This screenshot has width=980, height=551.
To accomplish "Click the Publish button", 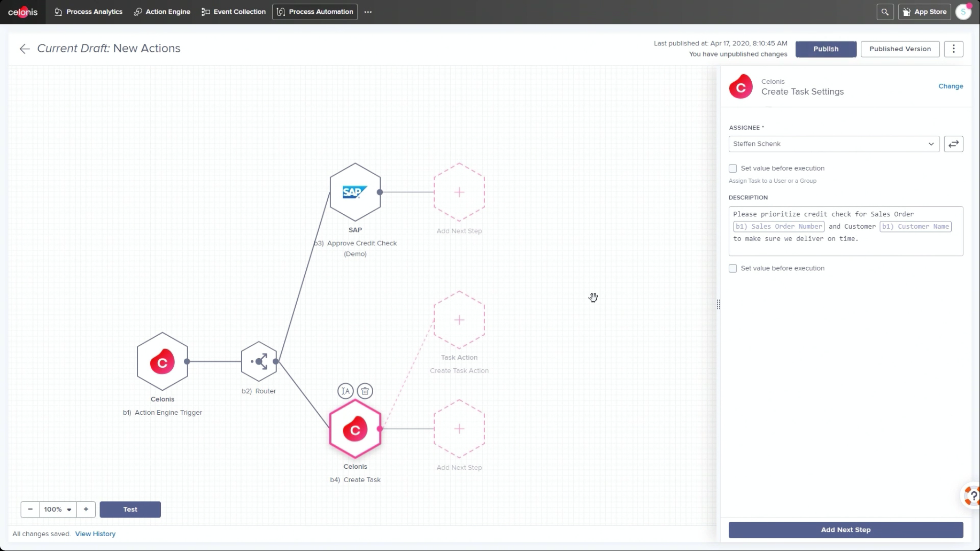I will click(x=825, y=49).
